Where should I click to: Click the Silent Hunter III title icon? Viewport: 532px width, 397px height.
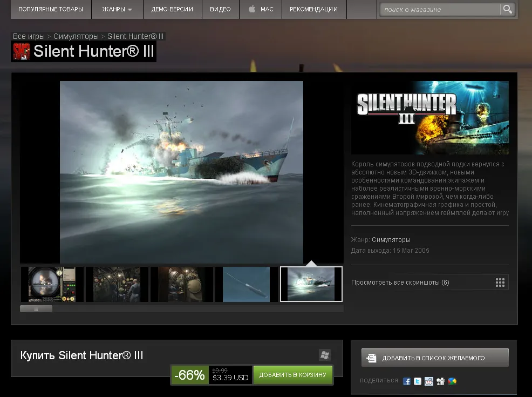point(22,51)
